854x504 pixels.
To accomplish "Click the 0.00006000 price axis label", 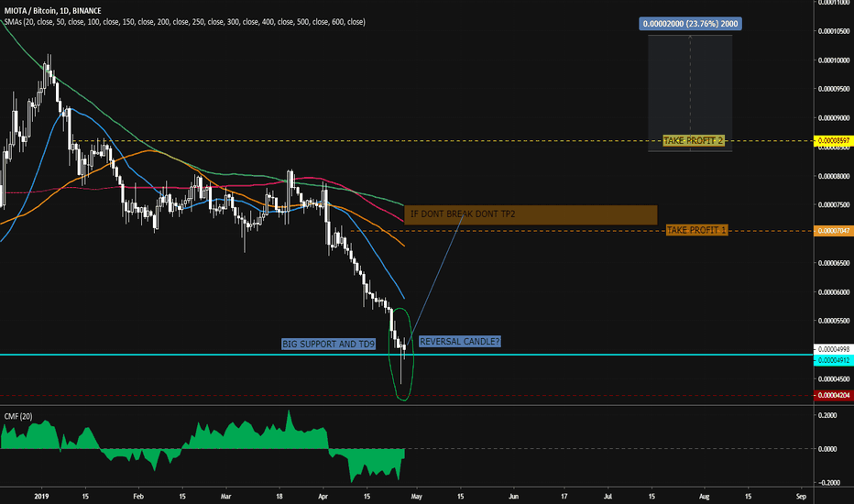I will (x=833, y=292).
